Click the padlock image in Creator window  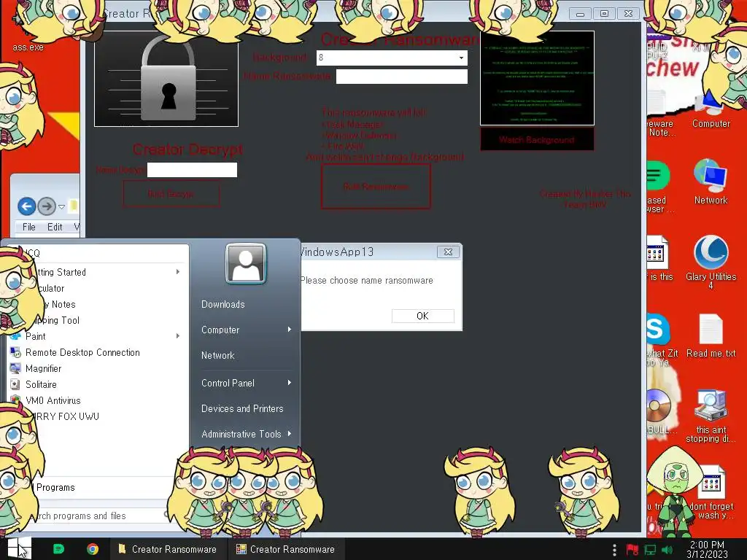tap(166, 79)
